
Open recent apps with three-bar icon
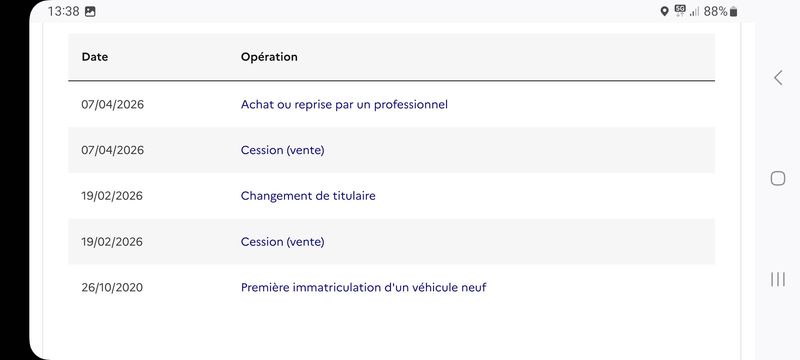pyautogui.click(x=778, y=279)
